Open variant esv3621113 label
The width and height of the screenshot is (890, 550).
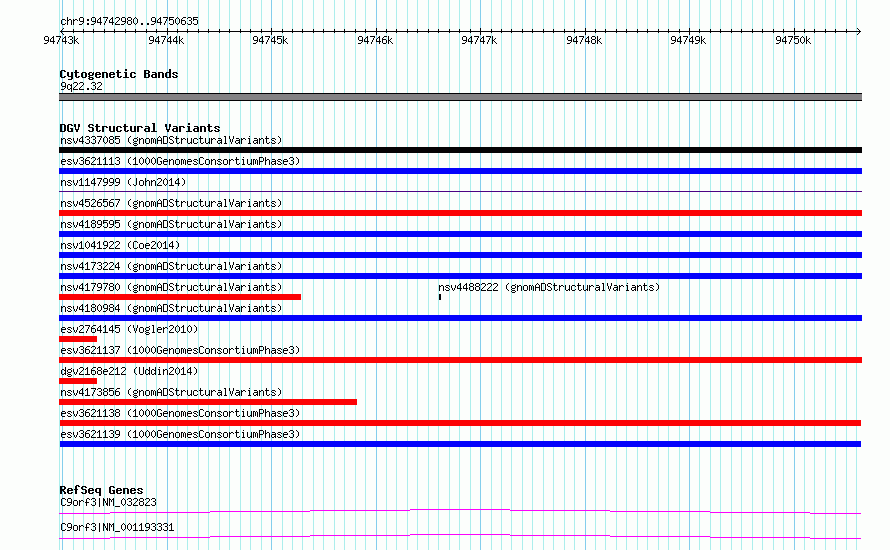180,161
